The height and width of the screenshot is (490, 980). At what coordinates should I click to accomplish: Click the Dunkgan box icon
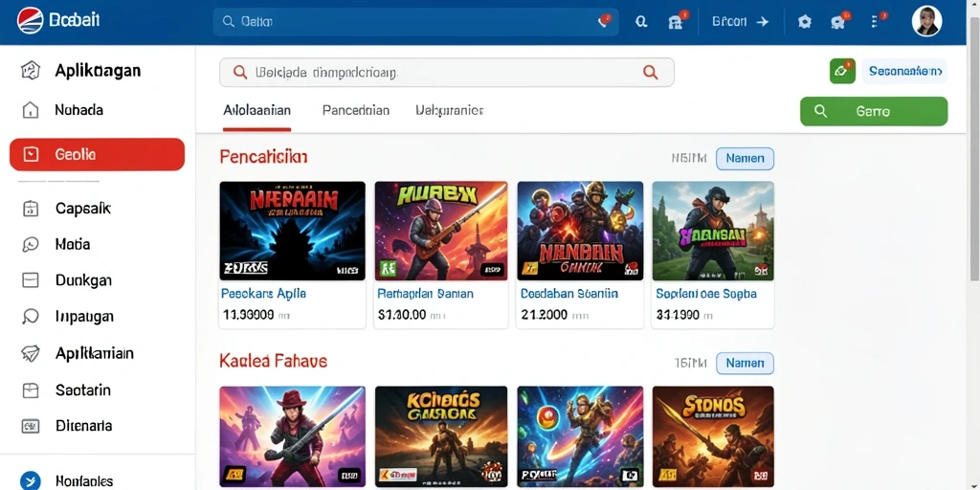point(31,280)
